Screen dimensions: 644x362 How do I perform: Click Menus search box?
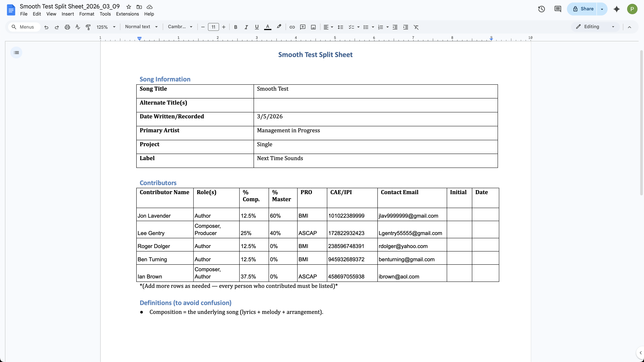coord(24,27)
